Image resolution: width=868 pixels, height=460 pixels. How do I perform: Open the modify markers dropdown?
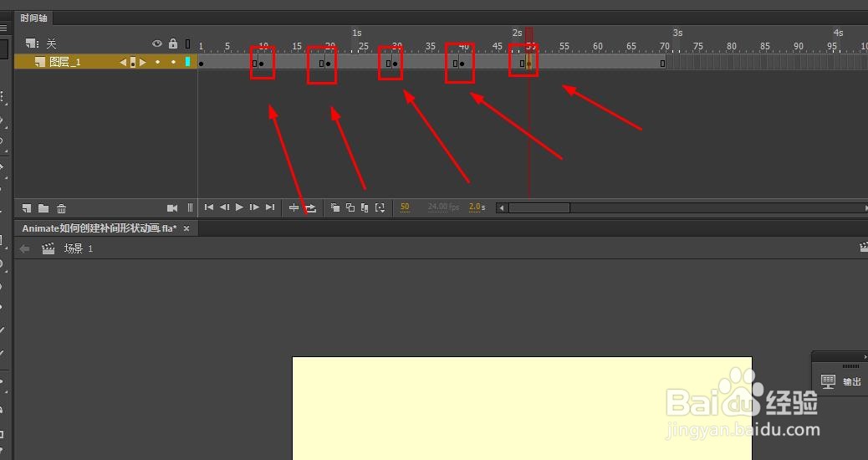pos(380,207)
